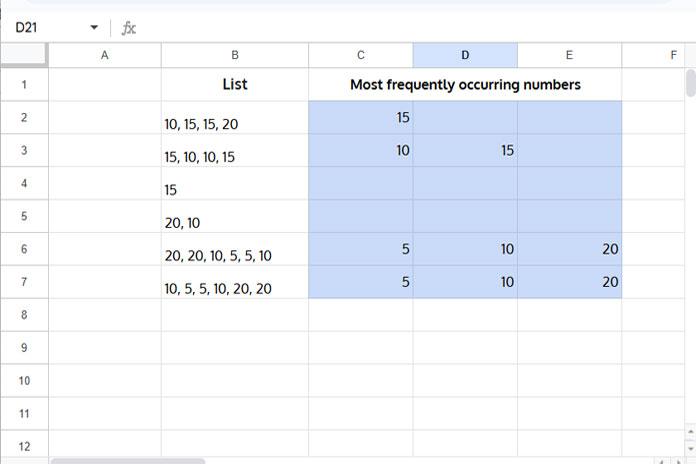Screen dimensions: 696x464
Task: Select column B header
Action: point(234,56)
